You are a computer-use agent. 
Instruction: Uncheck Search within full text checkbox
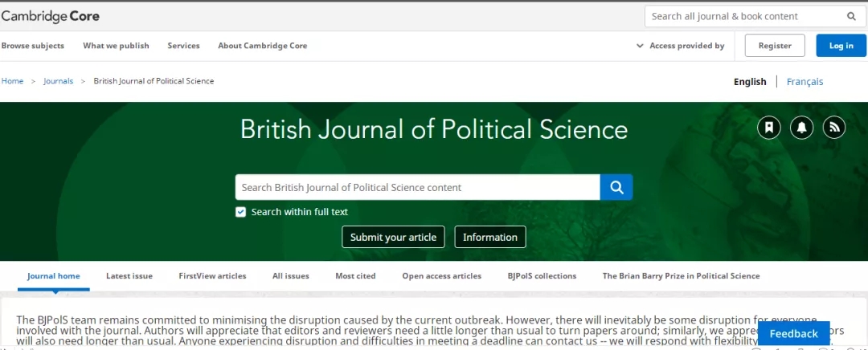(x=240, y=212)
